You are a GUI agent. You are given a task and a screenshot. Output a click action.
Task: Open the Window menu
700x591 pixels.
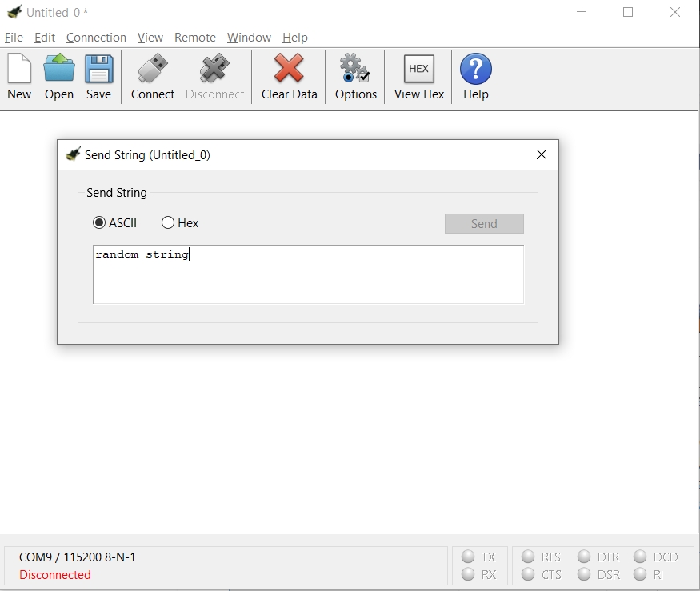[249, 38]
